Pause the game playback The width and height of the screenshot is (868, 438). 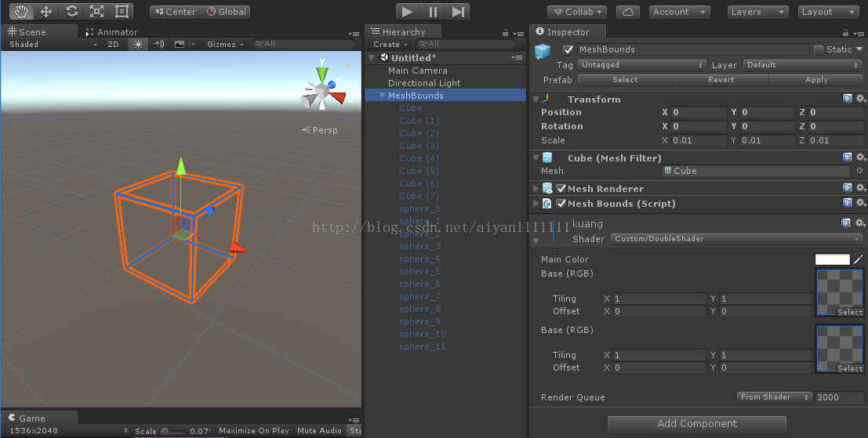pyautogui.click(x=433, y=12)
